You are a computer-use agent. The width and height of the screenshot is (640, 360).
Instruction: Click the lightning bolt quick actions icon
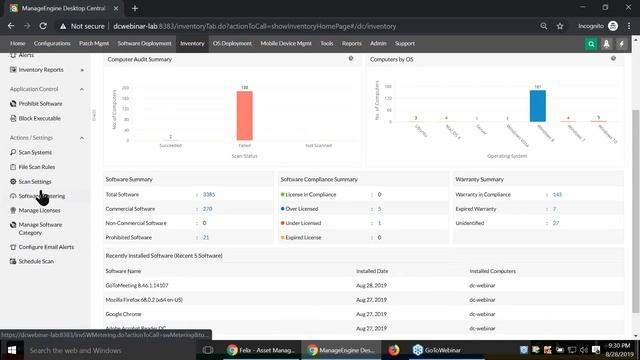tap(621, 44)
